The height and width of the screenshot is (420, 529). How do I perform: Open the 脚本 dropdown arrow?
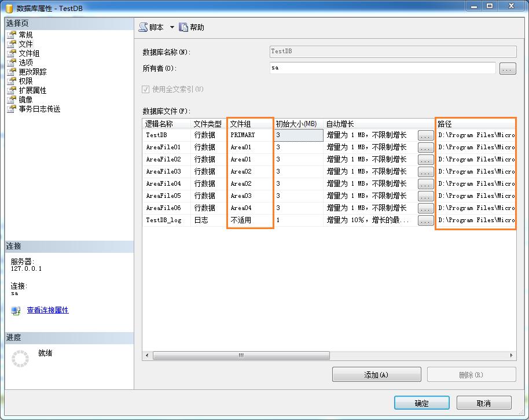(172, 27)
